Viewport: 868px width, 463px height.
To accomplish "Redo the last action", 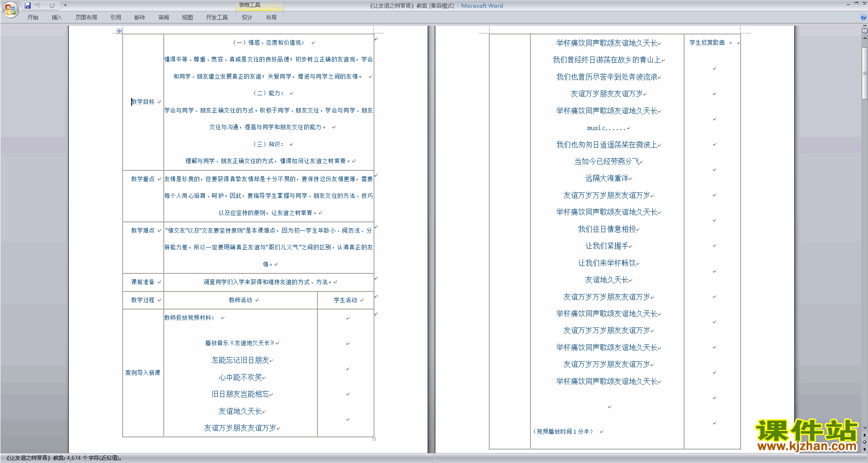I will 52,5.
